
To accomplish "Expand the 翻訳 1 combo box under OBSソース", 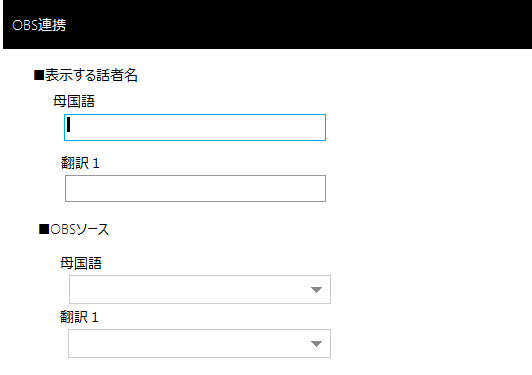I will tap(200, 343).
